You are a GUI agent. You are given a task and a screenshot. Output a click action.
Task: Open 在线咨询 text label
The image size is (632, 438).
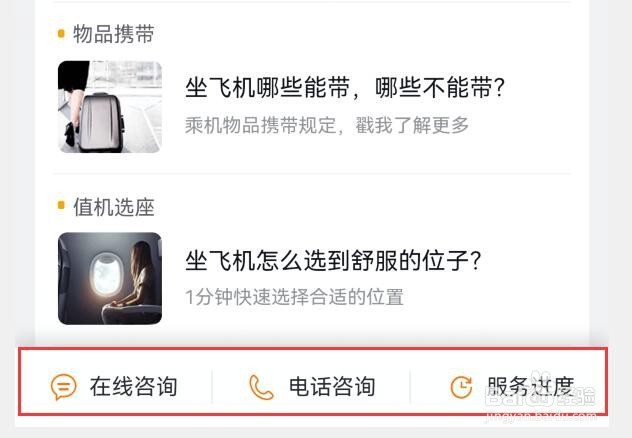pos(133,386)
